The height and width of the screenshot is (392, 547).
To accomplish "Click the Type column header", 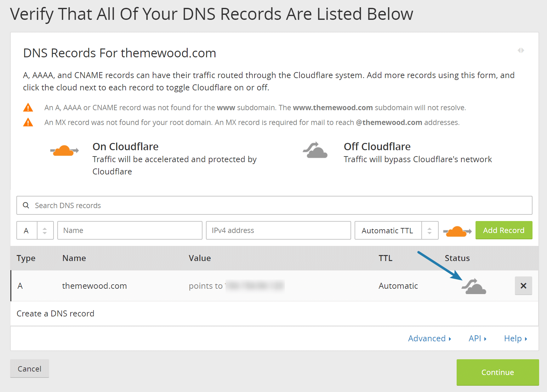I will pyautogui.click(x=26, y=258).
